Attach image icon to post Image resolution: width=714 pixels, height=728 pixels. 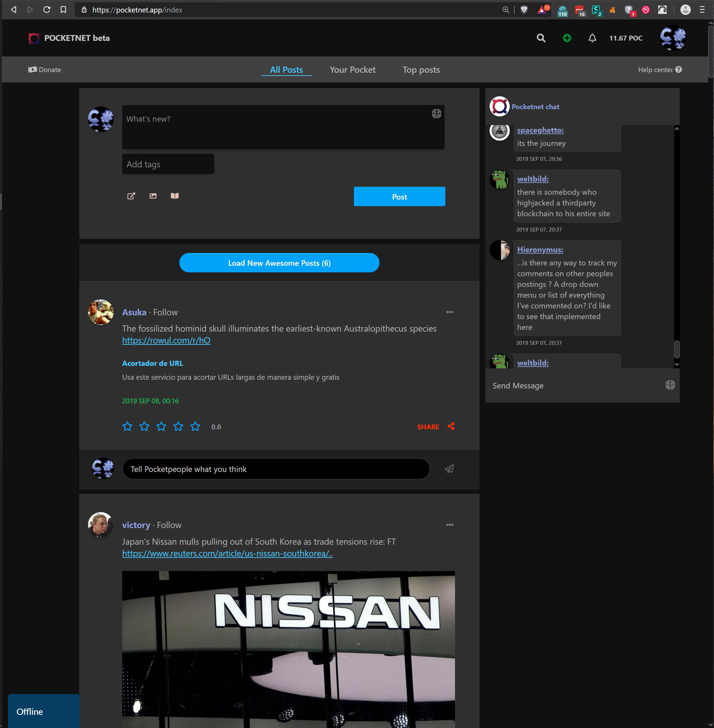[x=153, y=196]
